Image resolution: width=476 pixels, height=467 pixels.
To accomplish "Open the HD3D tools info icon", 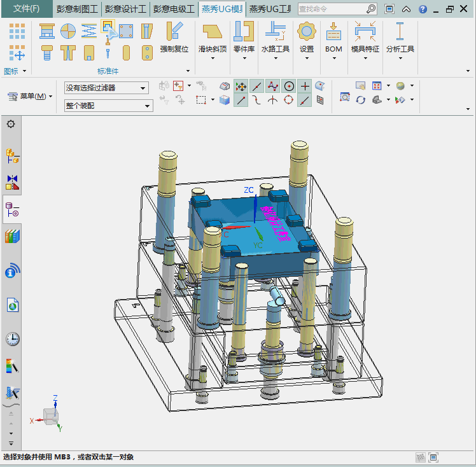I will (12, 271).
